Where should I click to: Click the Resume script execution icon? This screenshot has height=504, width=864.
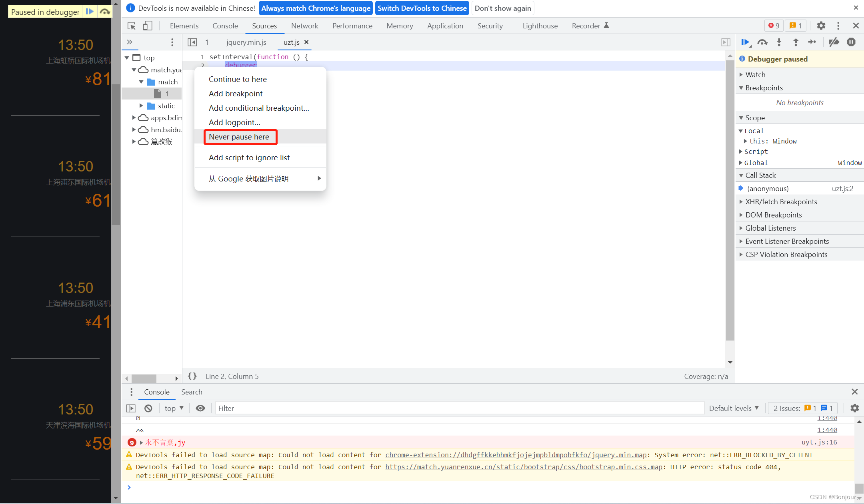coord(745,42)
